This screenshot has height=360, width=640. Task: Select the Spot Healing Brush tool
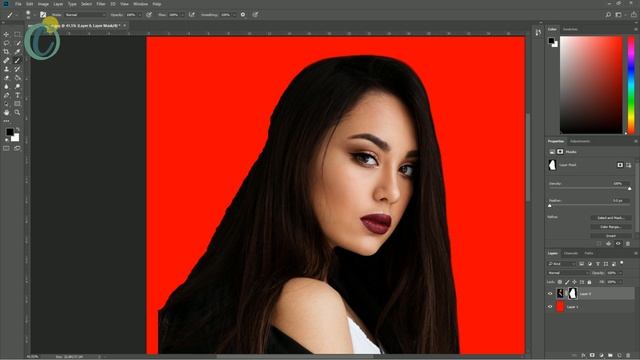coord(6,60)
